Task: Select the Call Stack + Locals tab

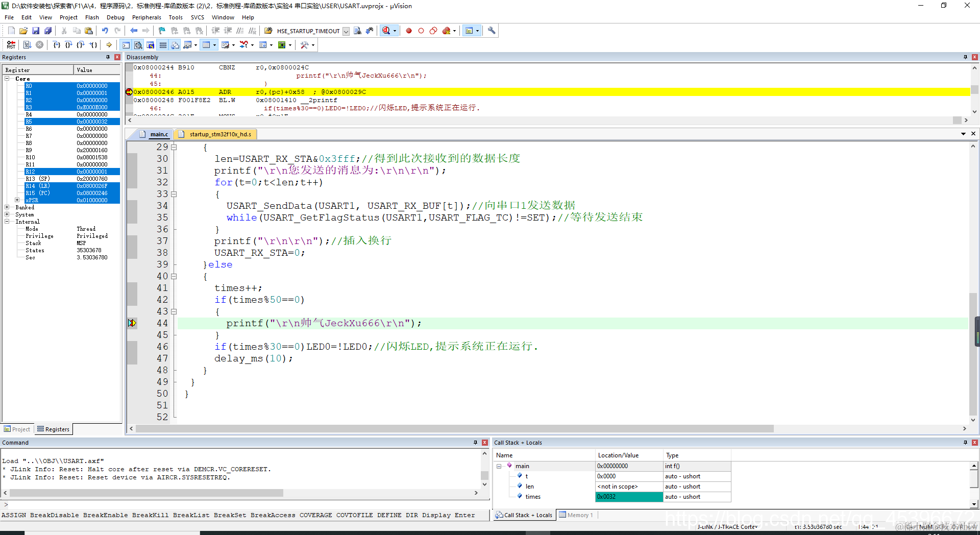Action: coord(524,515)
